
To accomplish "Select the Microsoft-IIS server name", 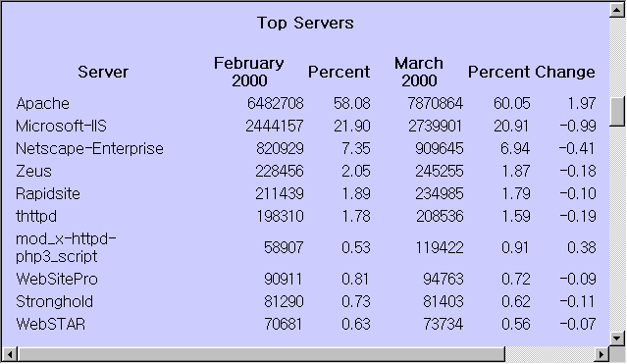I will coord(61,126).
